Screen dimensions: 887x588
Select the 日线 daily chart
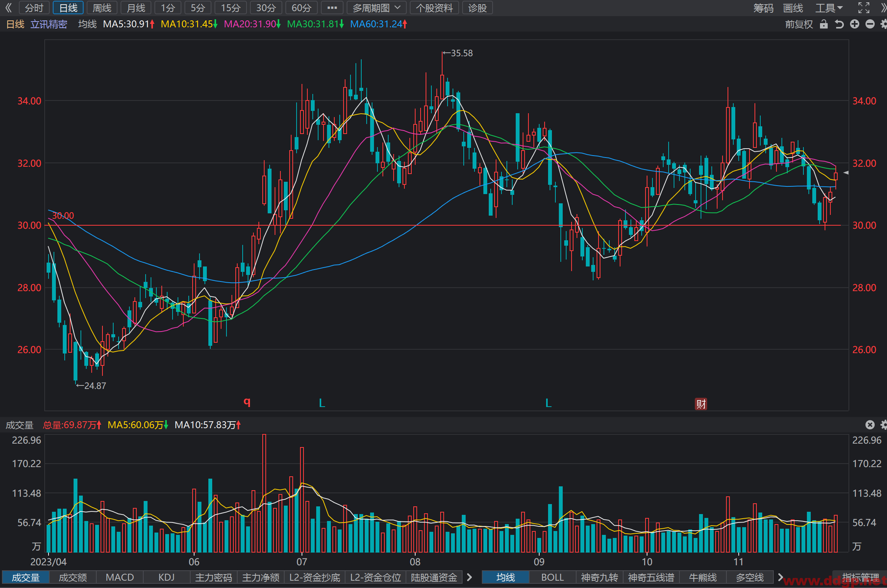coord(68,8)
